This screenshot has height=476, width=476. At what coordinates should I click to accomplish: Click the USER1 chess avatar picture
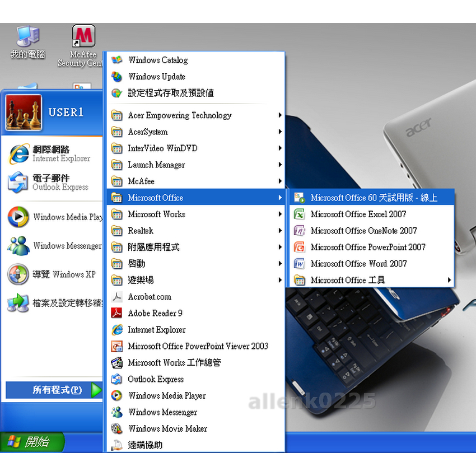24,112
